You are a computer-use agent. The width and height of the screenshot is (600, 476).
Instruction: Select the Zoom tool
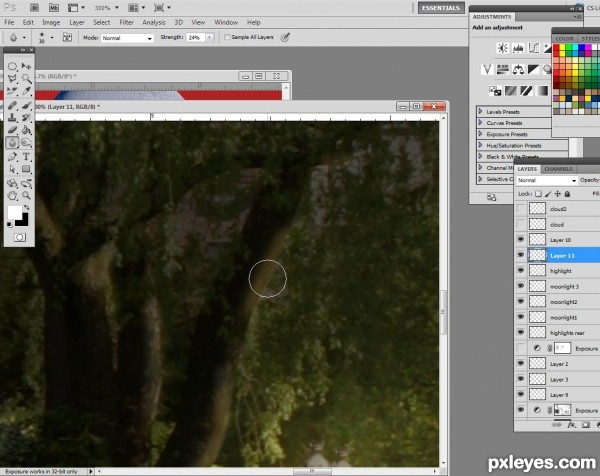pyautogui.click(x=26, y=196)
